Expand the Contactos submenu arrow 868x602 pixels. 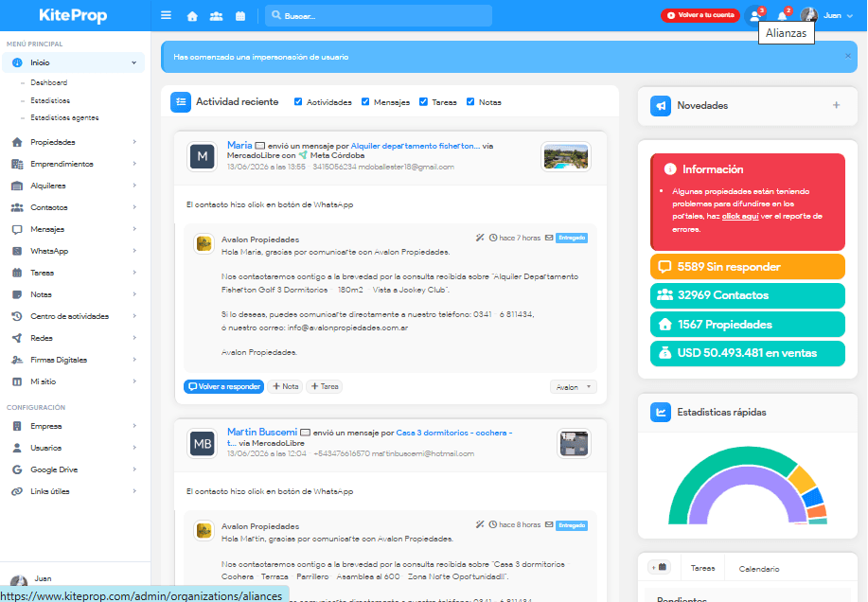[x=134, y=207]
